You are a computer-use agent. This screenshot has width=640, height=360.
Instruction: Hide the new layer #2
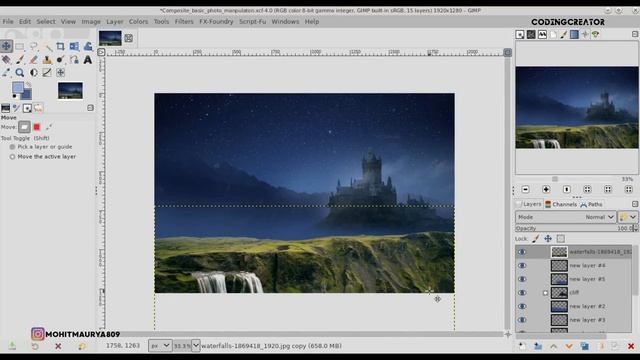(x=522, y=307)
